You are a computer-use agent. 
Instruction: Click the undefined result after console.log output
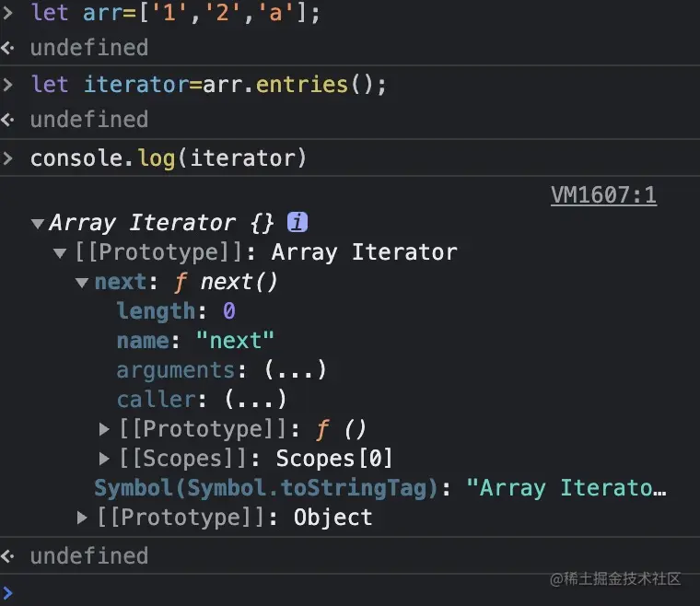coord(89,556)
